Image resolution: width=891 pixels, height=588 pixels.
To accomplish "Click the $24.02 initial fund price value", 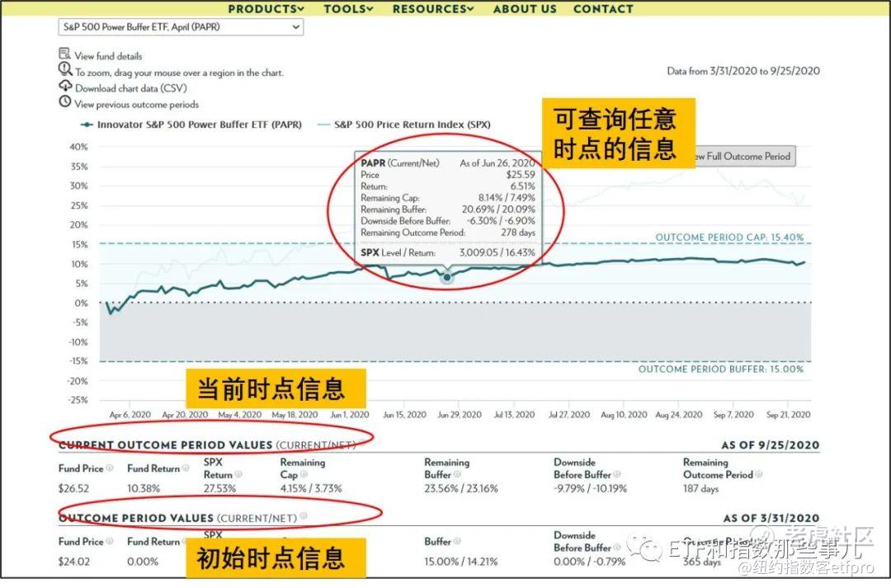I will click(x=73, y=562).
